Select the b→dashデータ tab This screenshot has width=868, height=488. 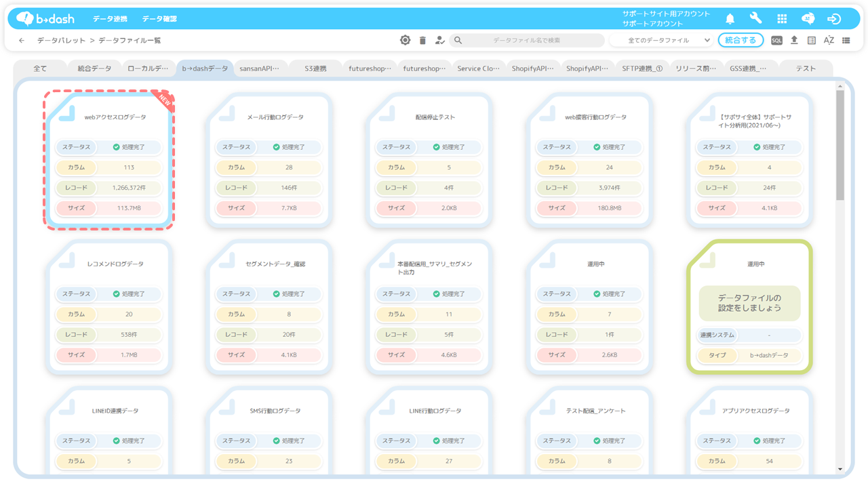(205, 68)
